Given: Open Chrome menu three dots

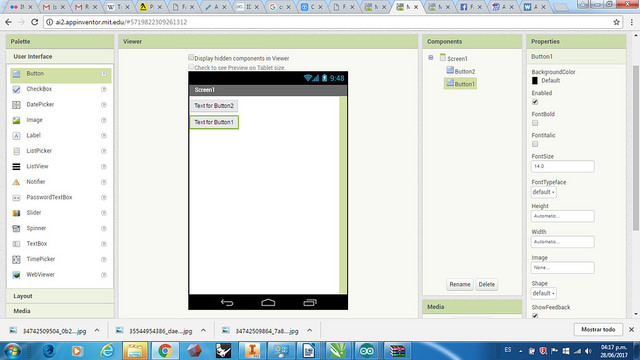Looking at the screenshot, I should pyautogui.click(x=632, y=22).
